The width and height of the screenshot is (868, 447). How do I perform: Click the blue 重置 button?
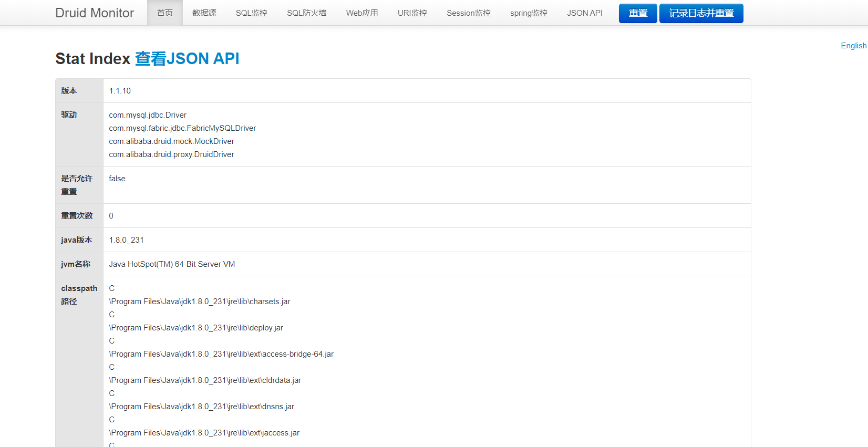[638, 13]
